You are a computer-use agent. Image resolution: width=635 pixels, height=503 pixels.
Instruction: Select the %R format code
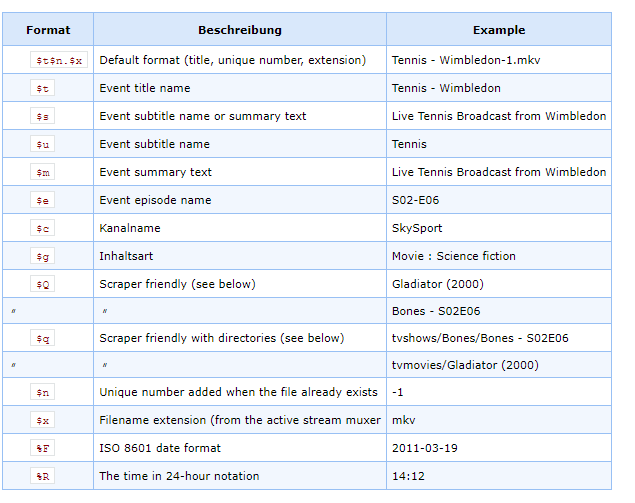point(43,475)
